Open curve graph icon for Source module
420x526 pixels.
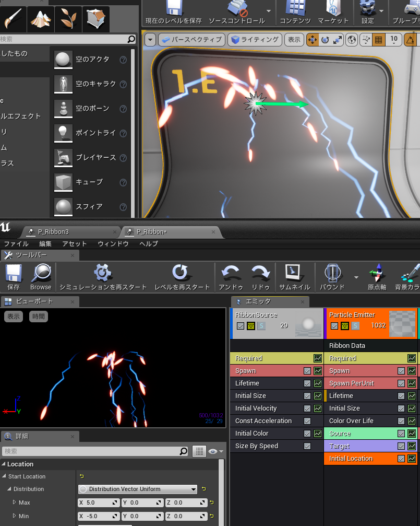[x=412, y=434]
